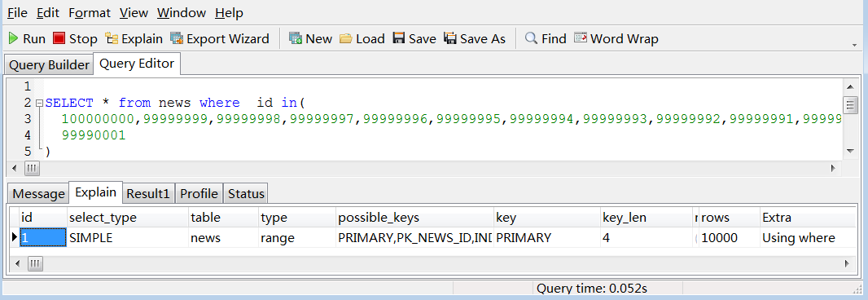Viewport: 868px width, 300px height.
Task: Open the Format menu
Action: pyautogui.click(x=90, y=13)
